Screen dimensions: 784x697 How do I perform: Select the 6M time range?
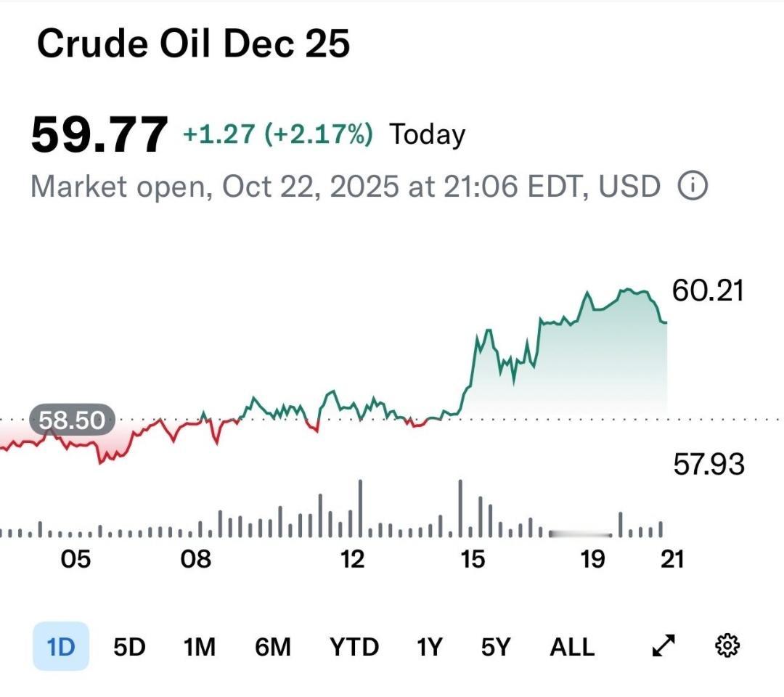coord(273,646)
